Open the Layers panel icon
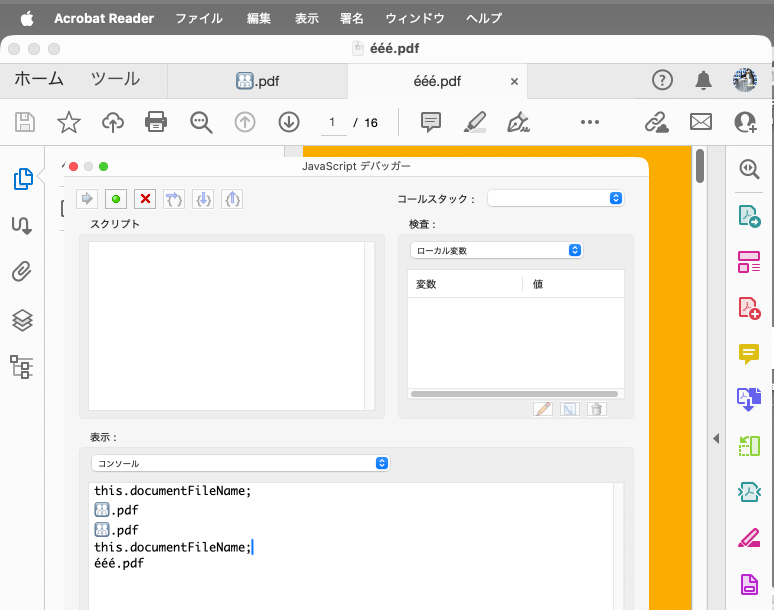 [22, 319]
